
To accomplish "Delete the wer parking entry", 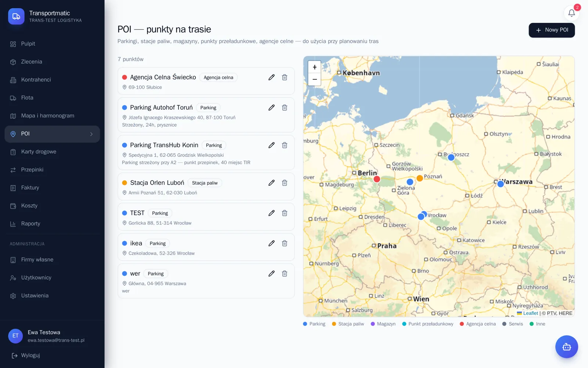I will (284, 273).
